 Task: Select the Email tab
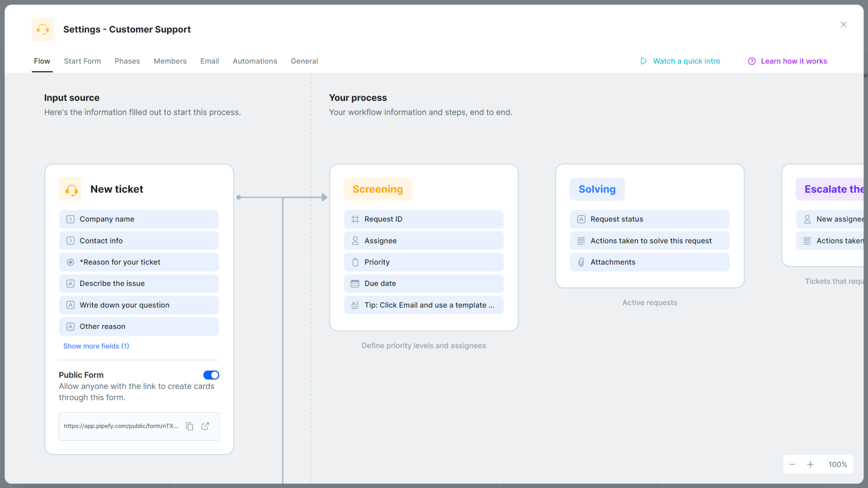[209, 61]
